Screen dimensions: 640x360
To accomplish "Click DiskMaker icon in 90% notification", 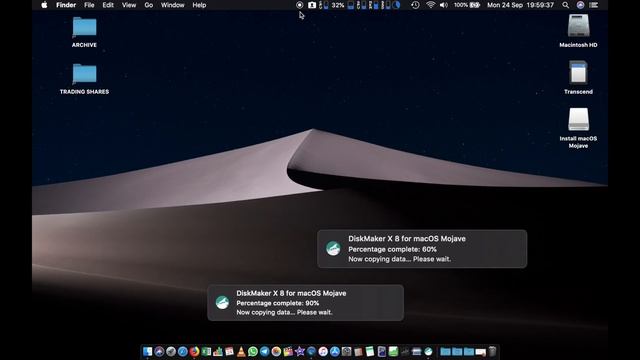I will click(222, 302).
